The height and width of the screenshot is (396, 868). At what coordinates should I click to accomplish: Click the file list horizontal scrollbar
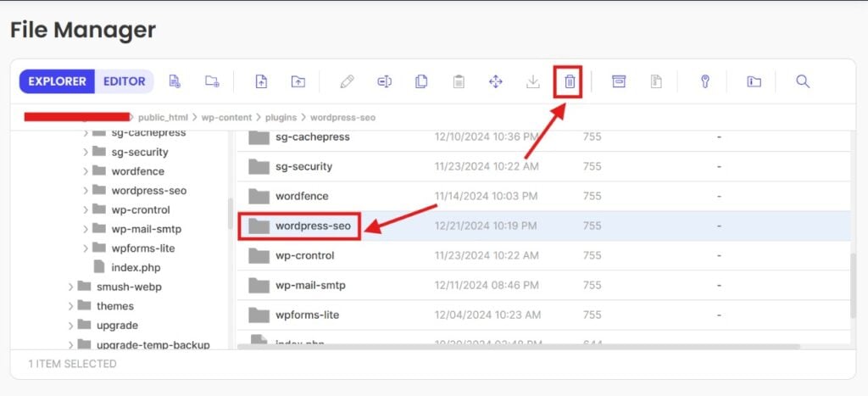(x=519, y=347)
